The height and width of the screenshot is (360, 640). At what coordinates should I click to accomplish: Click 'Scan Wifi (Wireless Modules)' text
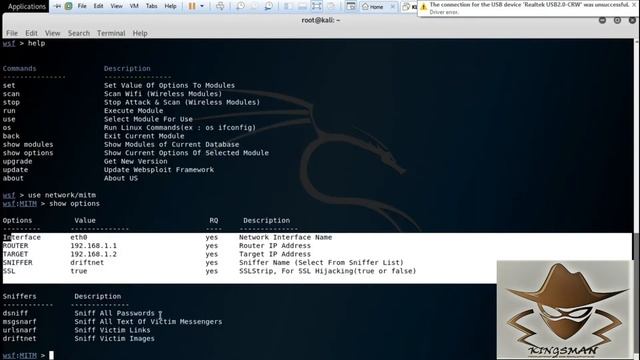163,94
